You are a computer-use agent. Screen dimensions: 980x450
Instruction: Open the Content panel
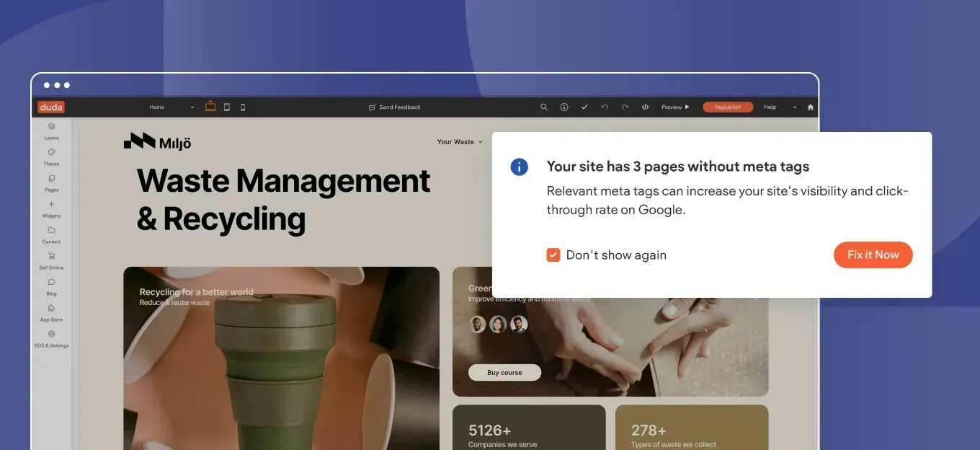pos(51,234)
